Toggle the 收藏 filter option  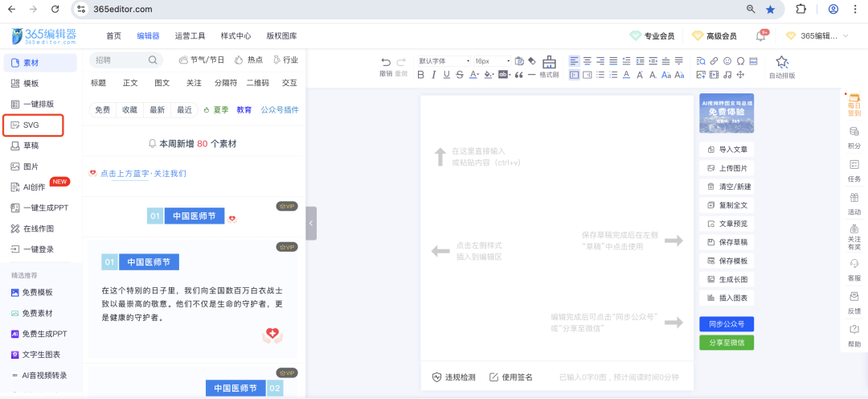tap(129, 110)
